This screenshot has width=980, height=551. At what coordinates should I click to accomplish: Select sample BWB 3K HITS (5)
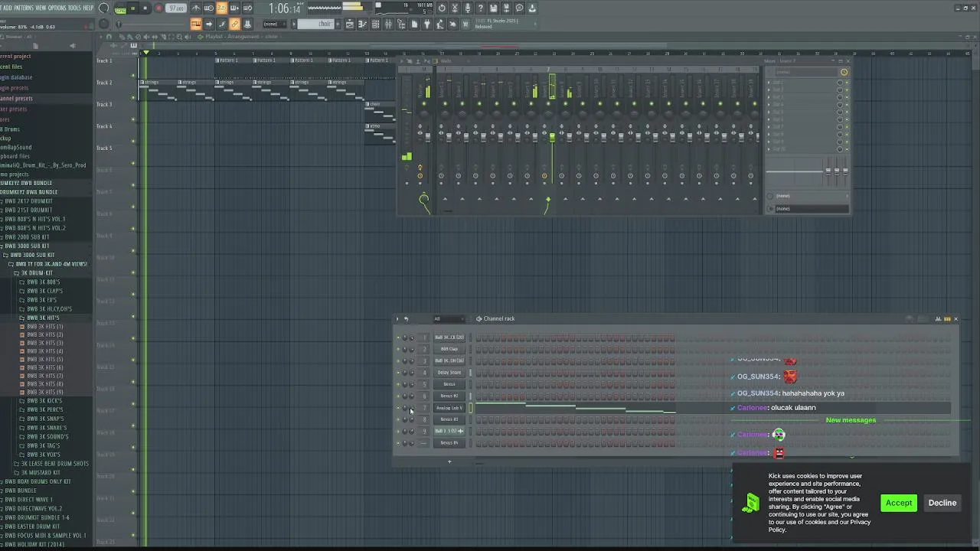pyautogui.click(x=44, y=359)
